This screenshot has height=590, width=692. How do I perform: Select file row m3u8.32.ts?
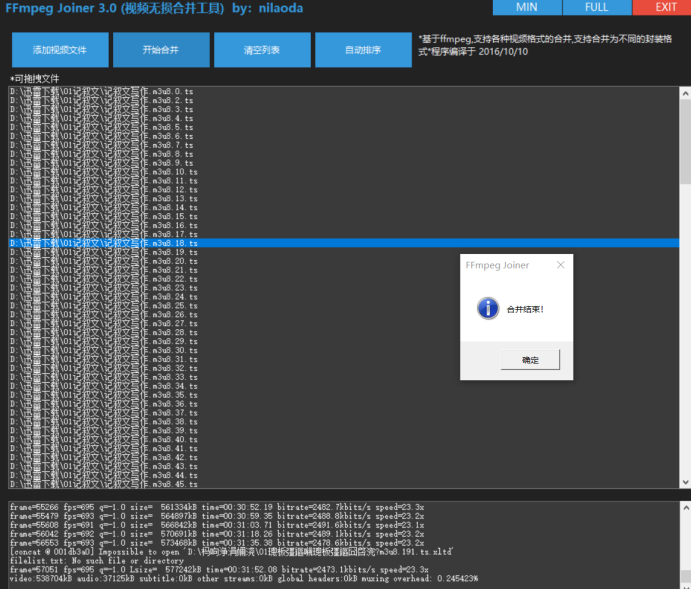tap(344, 368)
